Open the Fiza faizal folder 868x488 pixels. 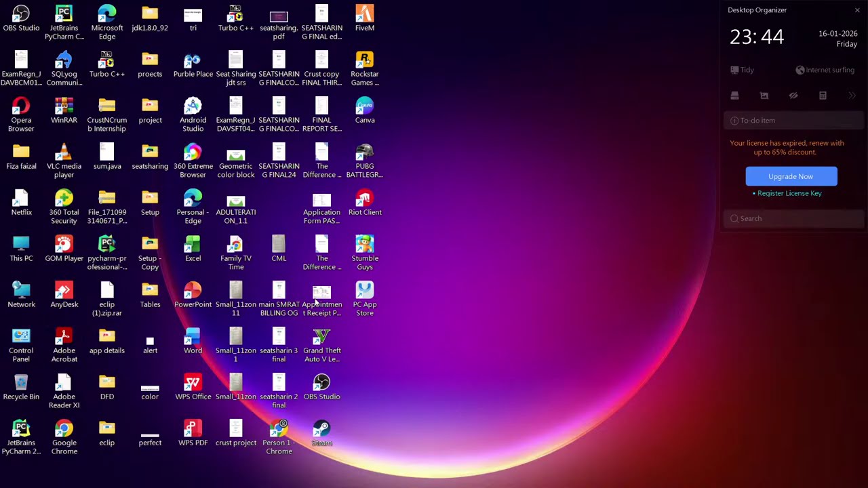point(21,157)
